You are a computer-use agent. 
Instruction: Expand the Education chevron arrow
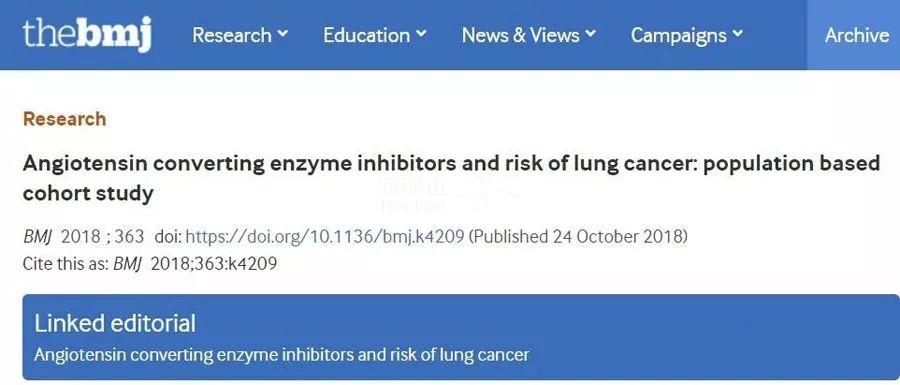click(421, 34)
